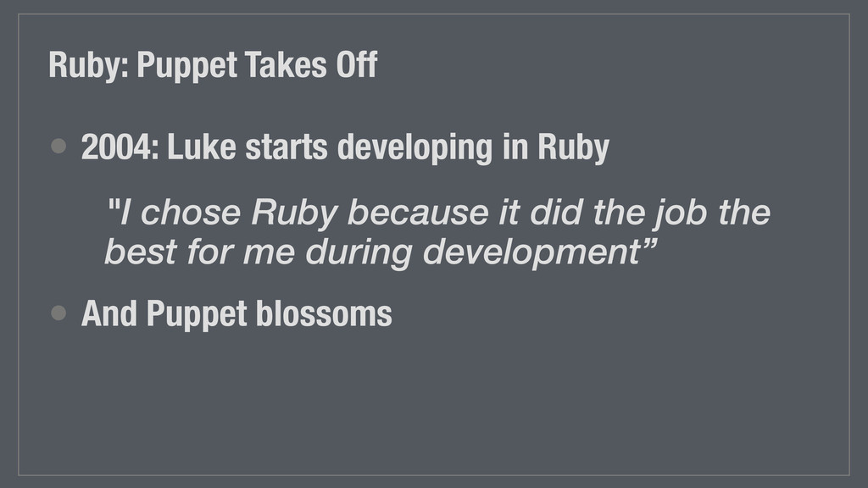Click 'Takes Off' in the slide title
The image size is (868, 488).
click(311, 64)
